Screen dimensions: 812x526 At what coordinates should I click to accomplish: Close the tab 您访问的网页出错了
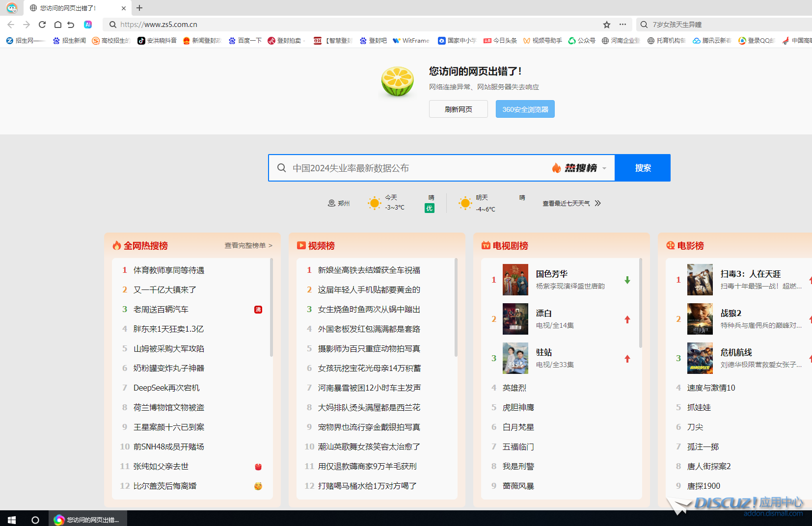(124, 8)
